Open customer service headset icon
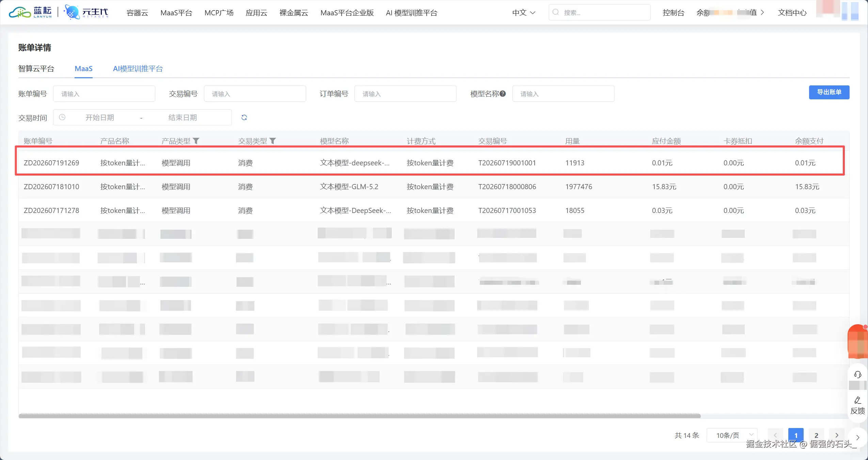868x460 pixels. pos(857,375)
